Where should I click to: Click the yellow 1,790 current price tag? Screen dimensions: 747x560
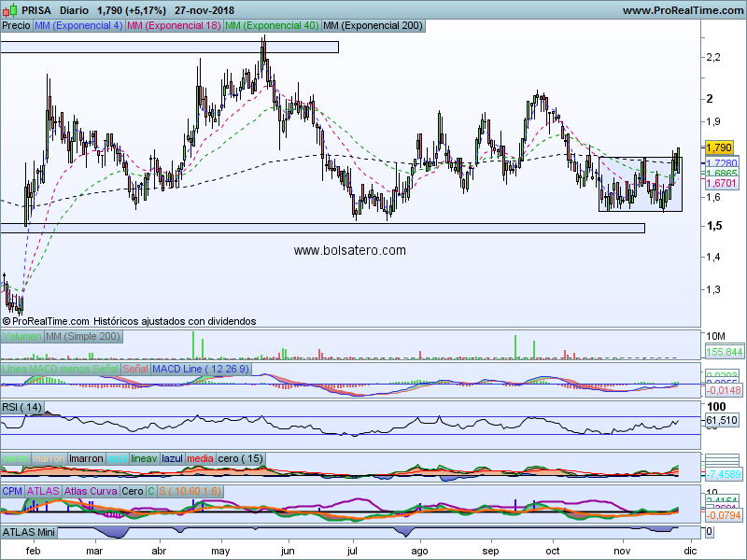click(x=719, y=147)
